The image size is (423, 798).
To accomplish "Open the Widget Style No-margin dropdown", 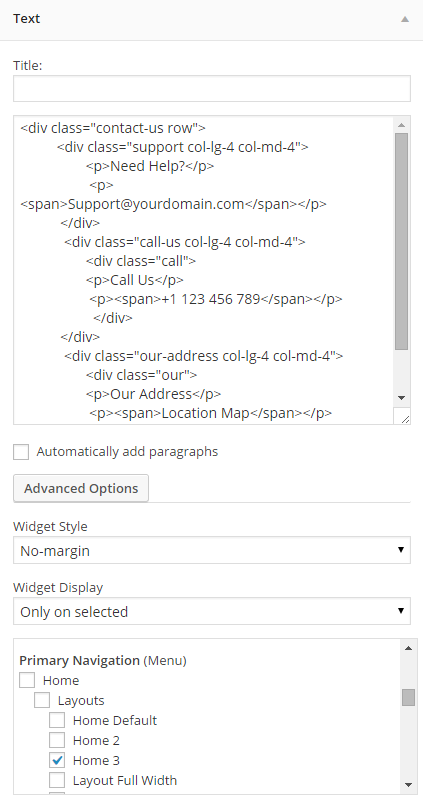I will [x=212, y=550].
